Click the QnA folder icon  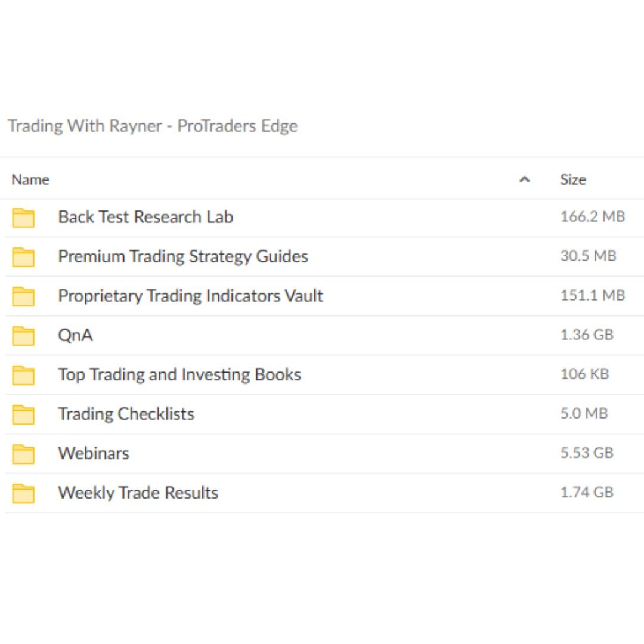(x=23, y=335)
